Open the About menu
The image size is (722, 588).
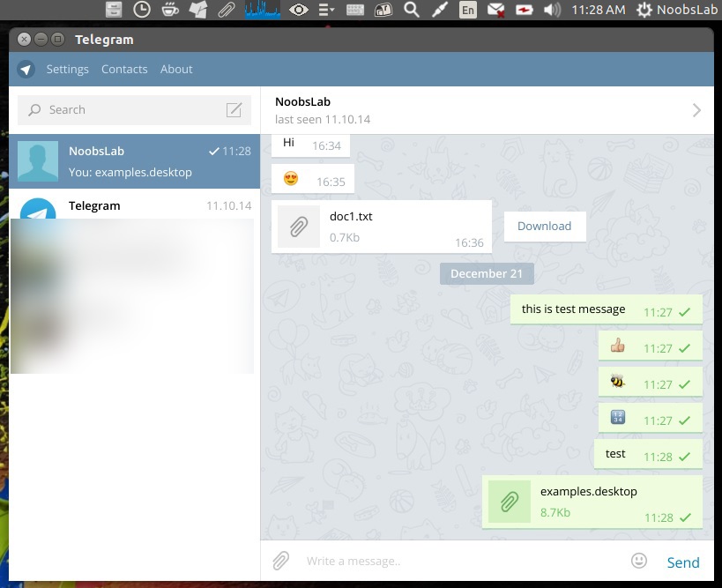coord(176,69)
